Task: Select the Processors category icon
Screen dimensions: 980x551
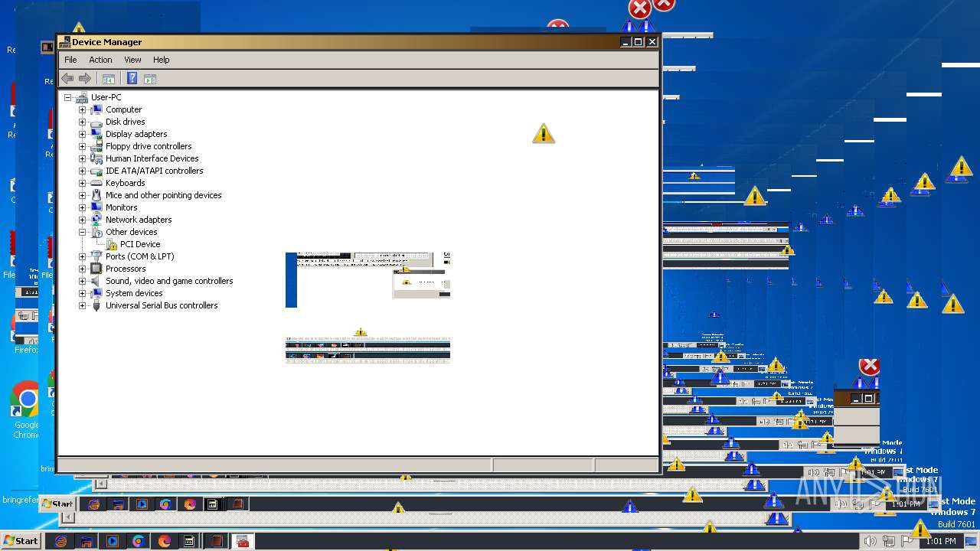Action: pyautogui.click(x=96, y=269)
